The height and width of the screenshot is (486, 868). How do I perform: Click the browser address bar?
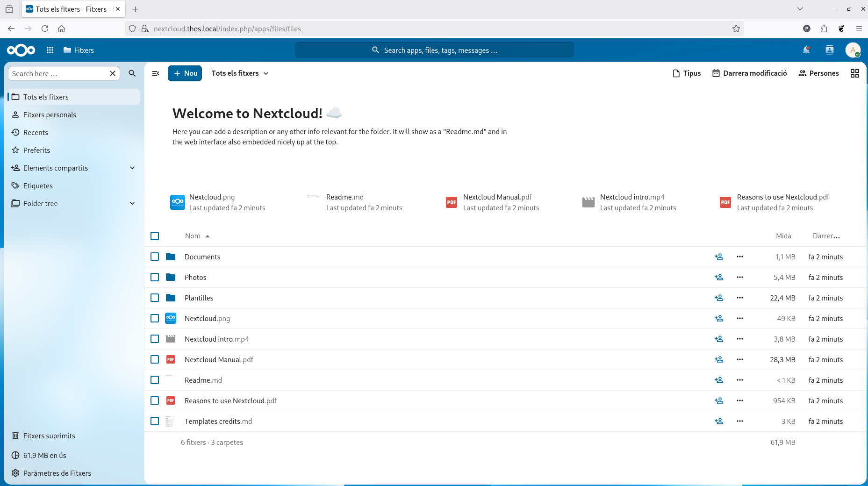(x=434, y=29)
